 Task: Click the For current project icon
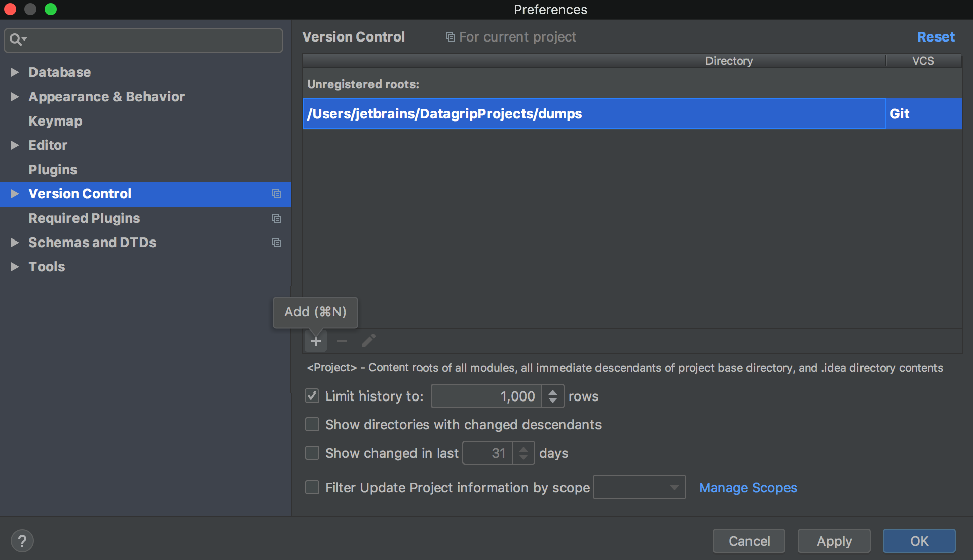pos(448,37)
